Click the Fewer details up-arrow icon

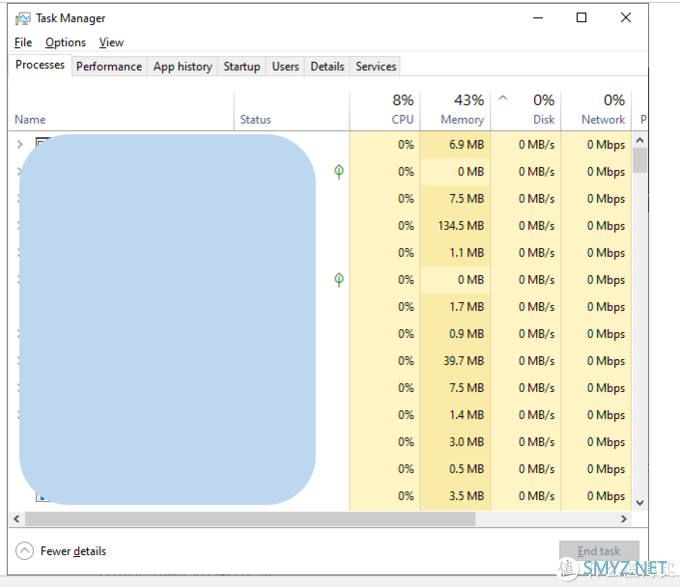coord(24,551)
